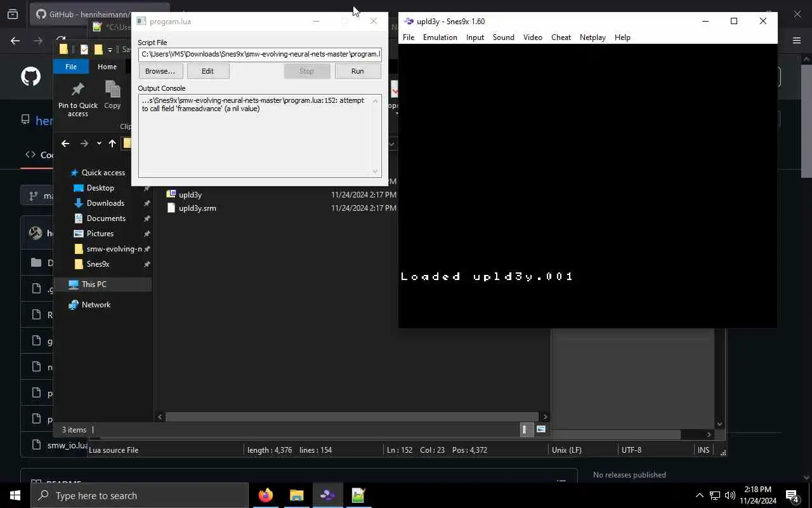Open Downloads in navigation pane
This screenshot has height=508, width=812.
pyautogui.click(x=105, y=203)
